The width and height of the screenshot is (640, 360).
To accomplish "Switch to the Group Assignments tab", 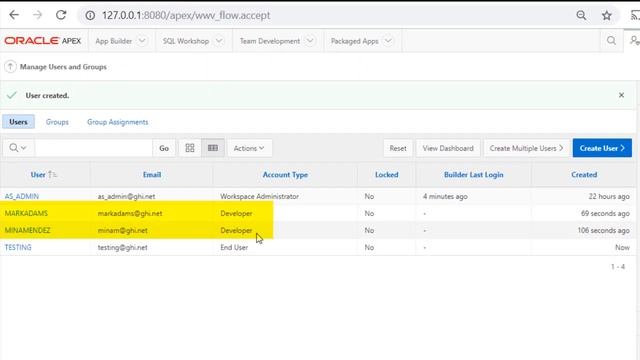I will tap(118, 122).
